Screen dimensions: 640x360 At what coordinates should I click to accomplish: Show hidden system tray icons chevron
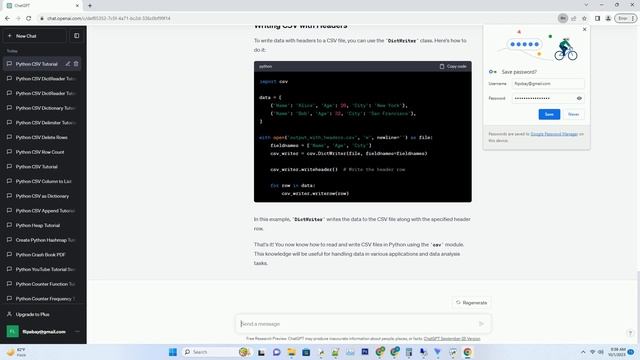583,352
